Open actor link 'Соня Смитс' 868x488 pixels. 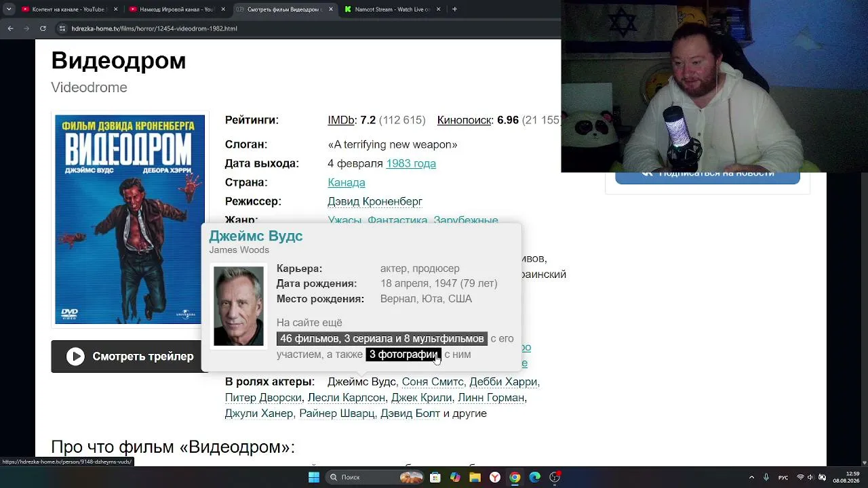tap(433, 382)
